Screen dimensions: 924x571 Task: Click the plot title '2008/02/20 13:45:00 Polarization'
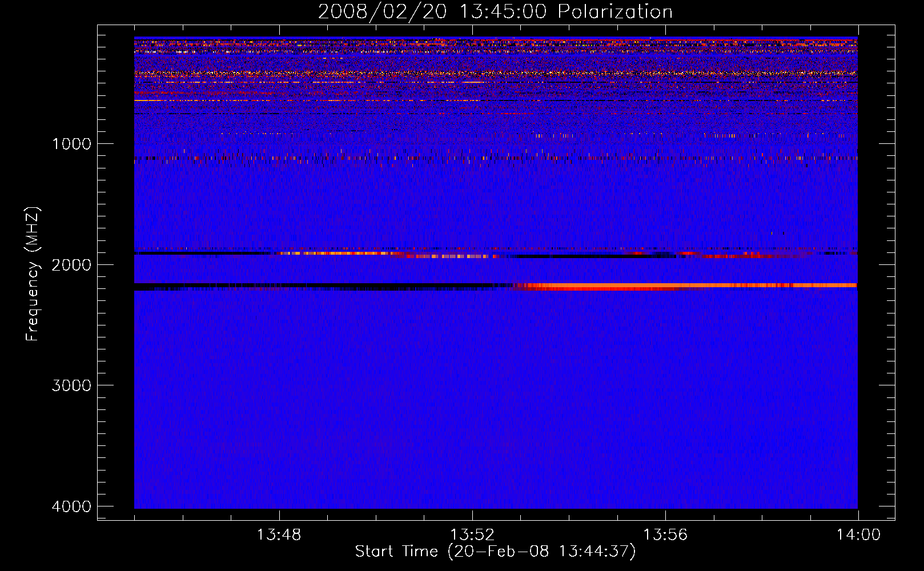click(495, 12)
